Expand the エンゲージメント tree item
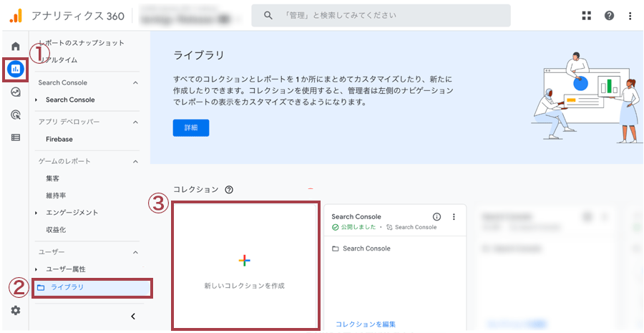 [x=37, y=213]
